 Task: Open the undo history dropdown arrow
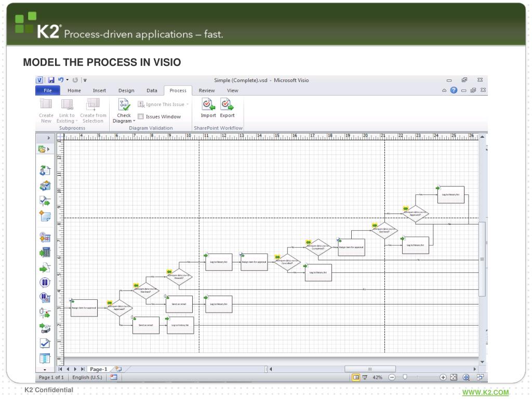pyautogui.click(x=67, y=80)
